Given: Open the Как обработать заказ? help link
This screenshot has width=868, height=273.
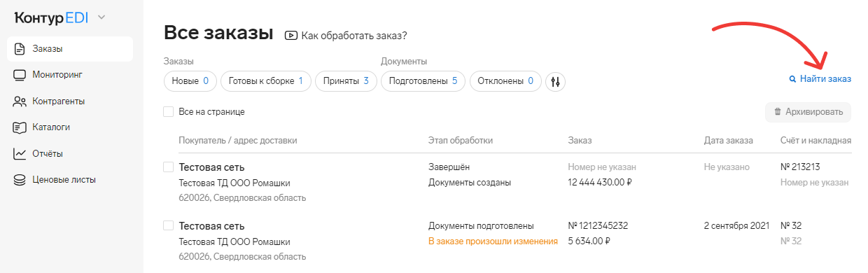Looking at the screenshot, I should pyautogui.click(x=354, y=35).
